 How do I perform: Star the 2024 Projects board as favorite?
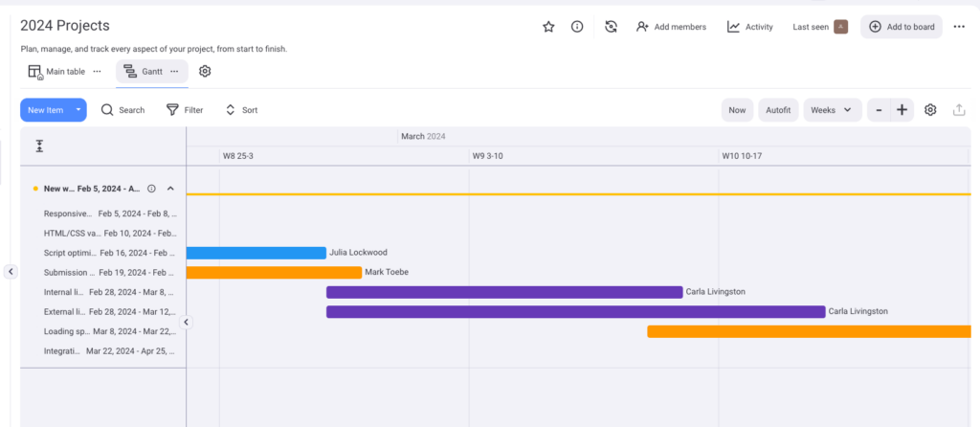[548, 27]
